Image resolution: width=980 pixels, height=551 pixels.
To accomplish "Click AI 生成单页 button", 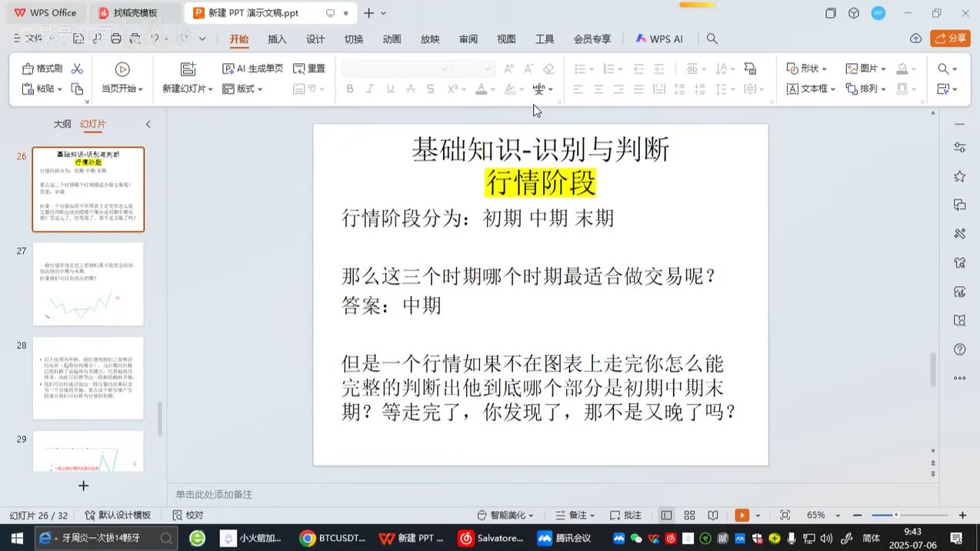I will coord(252,68).
